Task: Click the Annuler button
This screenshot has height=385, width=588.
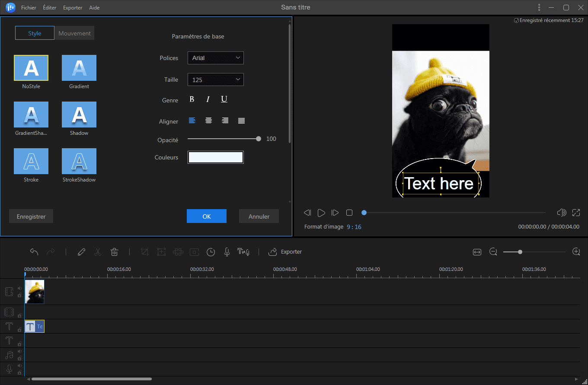Action: 259,216
